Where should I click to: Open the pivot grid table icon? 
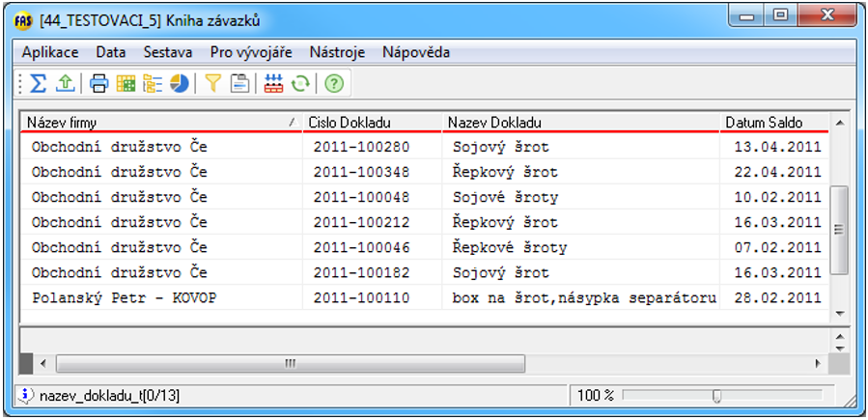click(x=126, y=84)
